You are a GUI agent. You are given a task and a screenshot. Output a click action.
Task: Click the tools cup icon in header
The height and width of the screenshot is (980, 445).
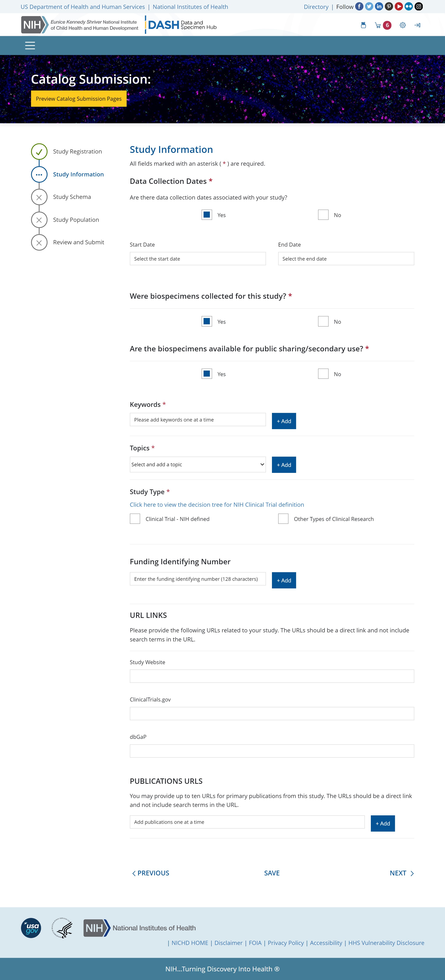pos(363,26)
